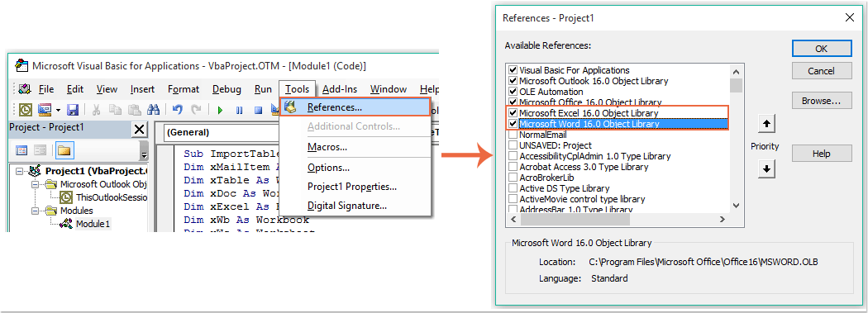Close the Project - Project1 panel

140,130
